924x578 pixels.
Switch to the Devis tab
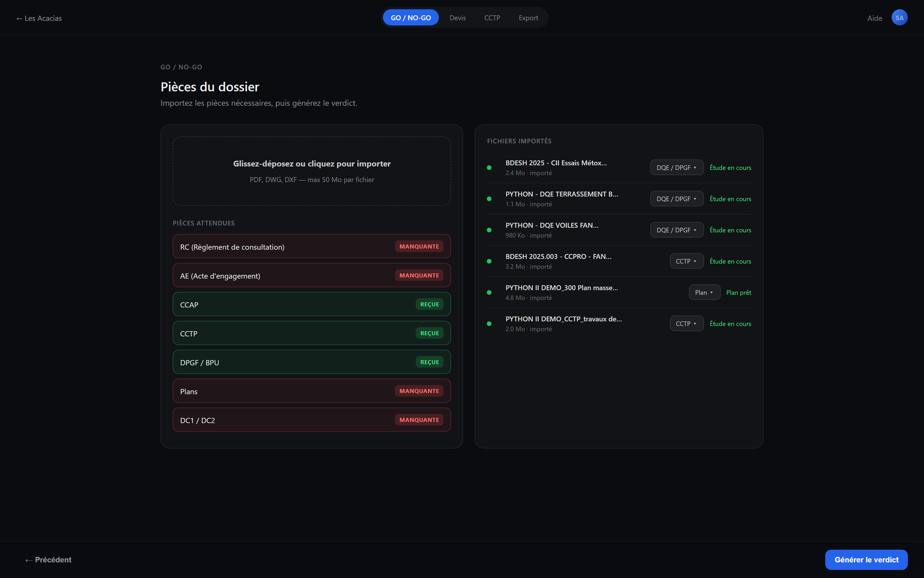pos(457,18)
